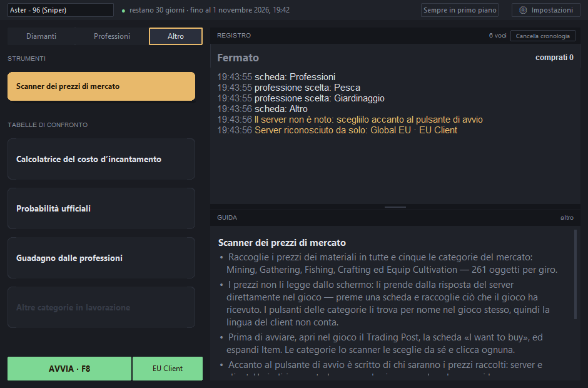Switch to the Professioni tab
The image size is (588, 388).
click(112, 36)
